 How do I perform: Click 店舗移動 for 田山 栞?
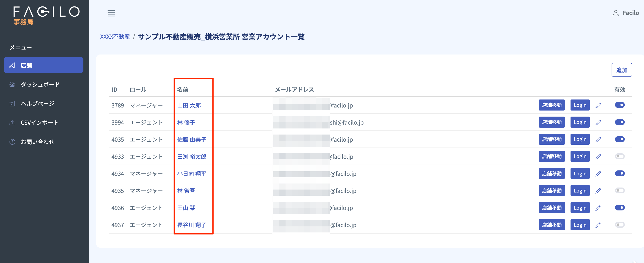coord(552,208)
